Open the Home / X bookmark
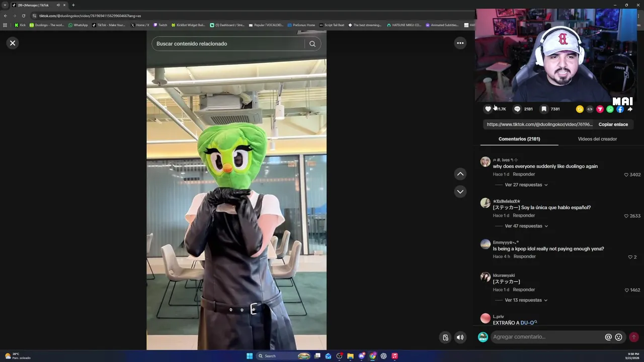This screenshot has width=644, height=362. tap(140, 25)
